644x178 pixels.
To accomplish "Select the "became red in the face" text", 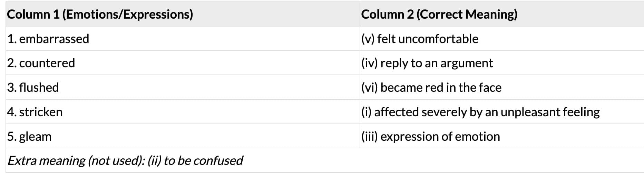I will coord(441,88).
